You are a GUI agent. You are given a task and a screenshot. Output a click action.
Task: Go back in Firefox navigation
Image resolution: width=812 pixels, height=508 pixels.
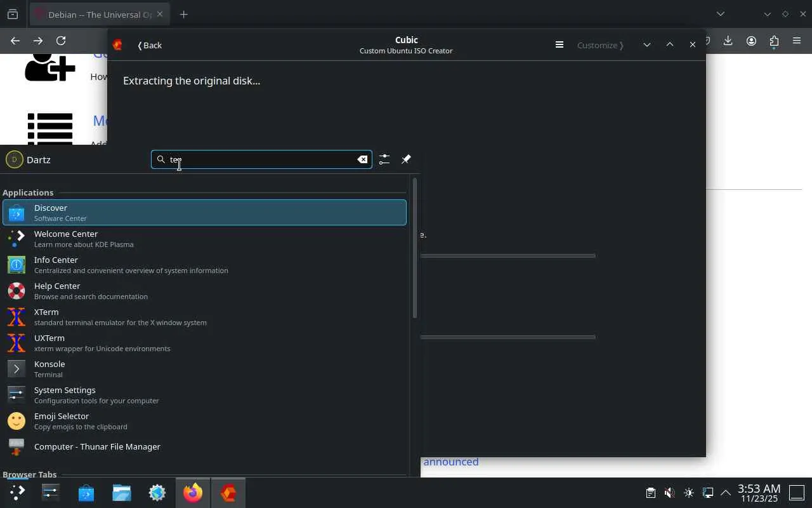(x=15, y=41)
